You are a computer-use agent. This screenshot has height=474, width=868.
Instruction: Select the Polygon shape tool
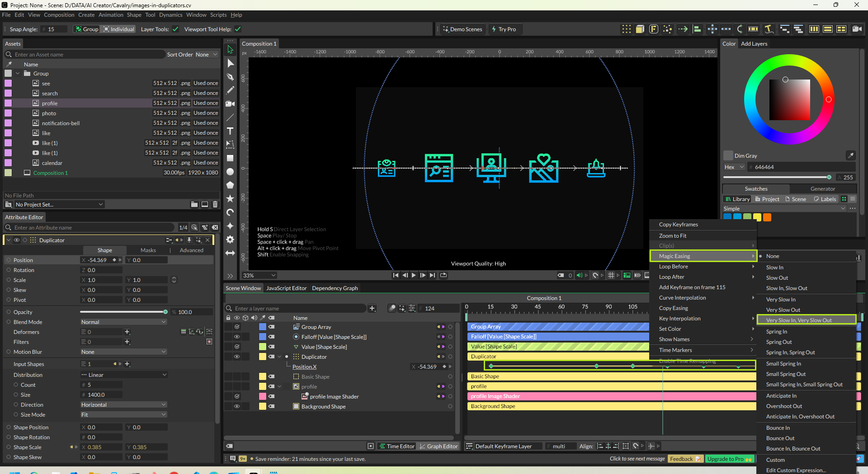pos(230,185)
